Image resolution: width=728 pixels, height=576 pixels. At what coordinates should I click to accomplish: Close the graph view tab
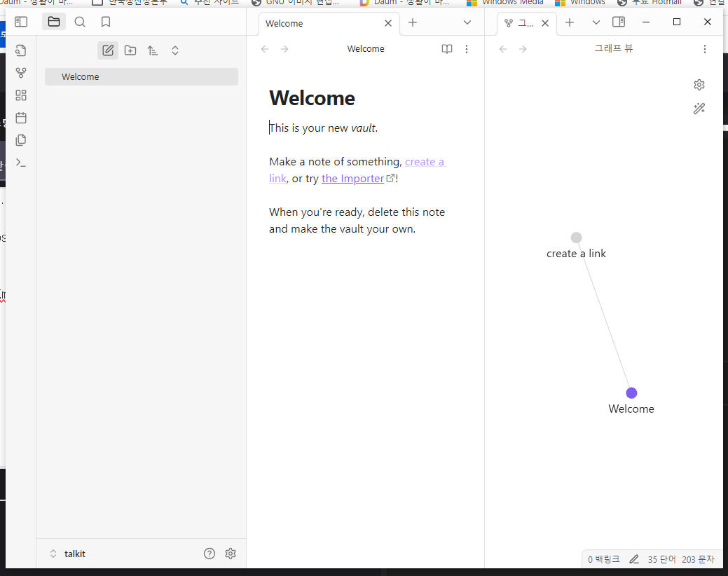coord(546,23)
